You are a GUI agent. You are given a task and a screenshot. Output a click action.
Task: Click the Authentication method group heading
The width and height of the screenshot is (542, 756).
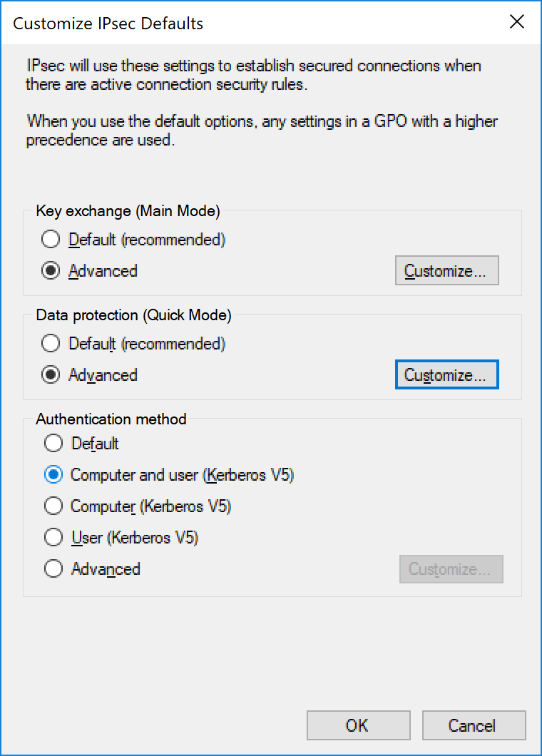pyautogui.click(x=111, y=419)
